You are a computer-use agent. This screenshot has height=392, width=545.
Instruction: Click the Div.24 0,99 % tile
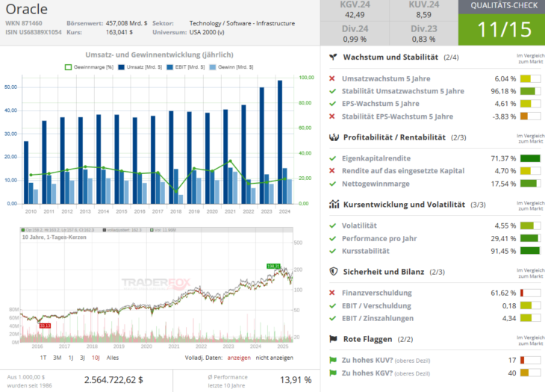[355, 34]
